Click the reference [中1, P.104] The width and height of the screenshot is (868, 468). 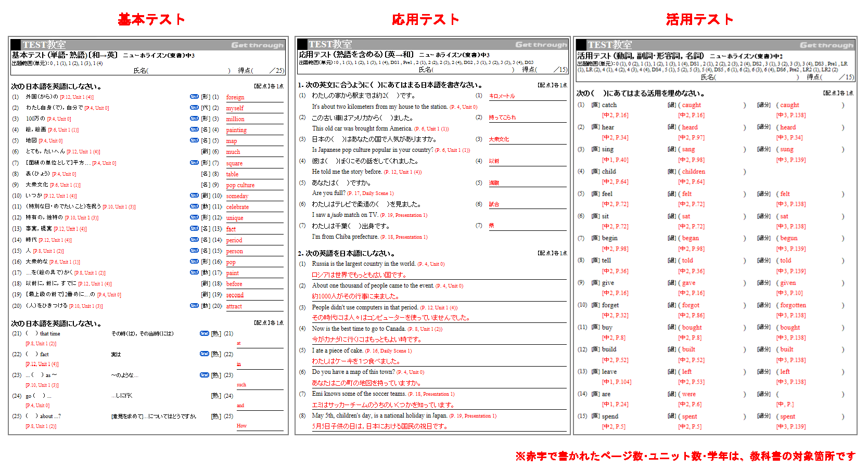617,382
